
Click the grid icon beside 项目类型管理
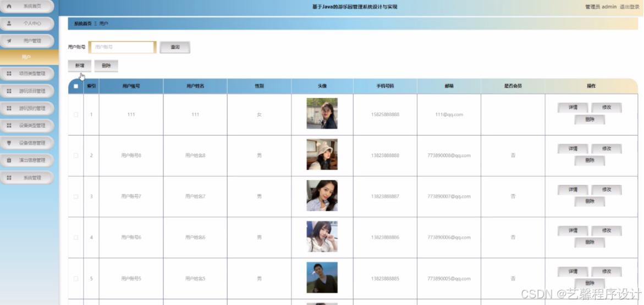pyautogui.click(x=9, y=74)
